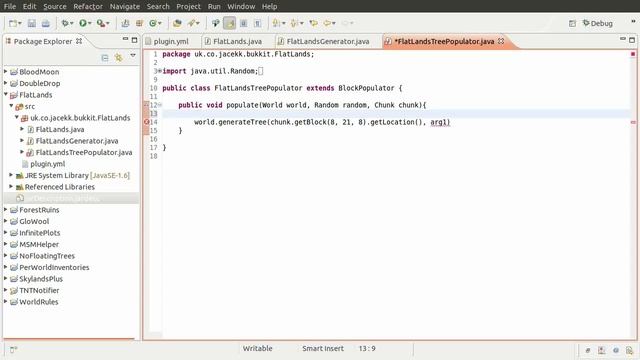Expand the BloodMoon project

click(x=6, y=71)
